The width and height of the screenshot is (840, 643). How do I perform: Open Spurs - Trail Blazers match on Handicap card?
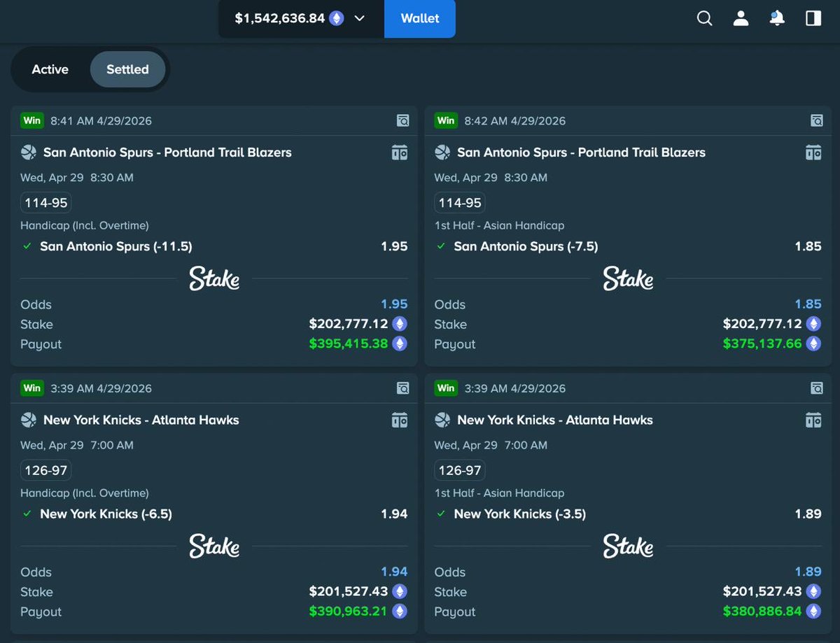(x=167, y=153)
